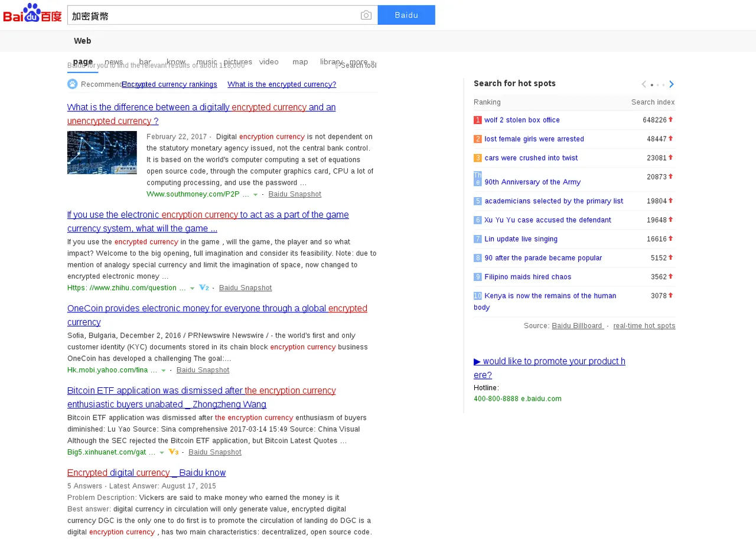Expand dropdown next to zhihu.com URL
The image size is (756, 539).
pyautogui.click(x=192, y=289)
